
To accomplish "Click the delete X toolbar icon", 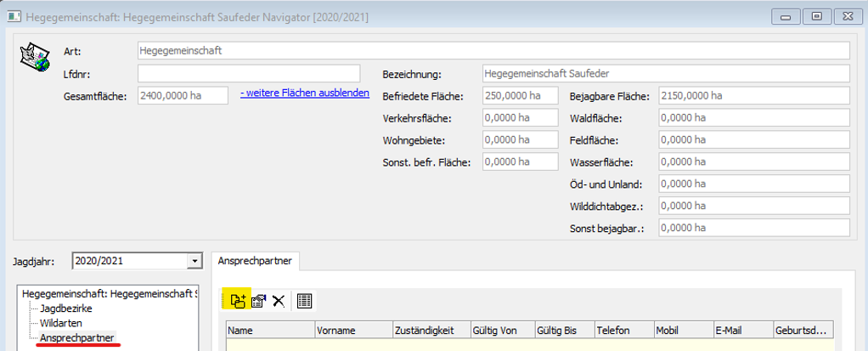I will point(279,300).
